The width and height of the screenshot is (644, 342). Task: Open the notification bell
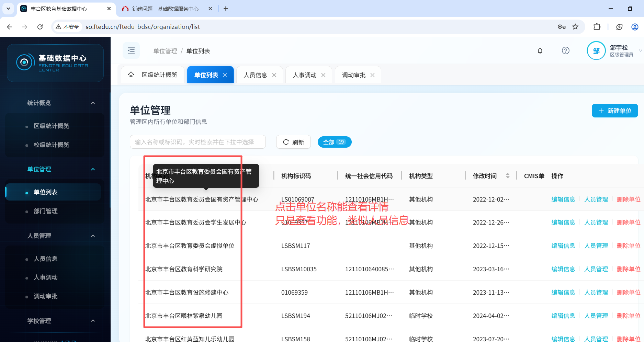click(540, 51)
